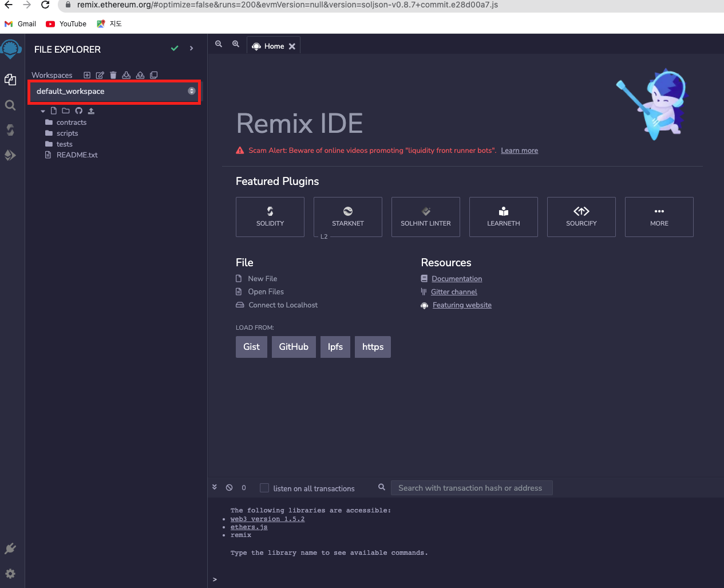
Task: Click Open Files under File
Action: [266, 292]
